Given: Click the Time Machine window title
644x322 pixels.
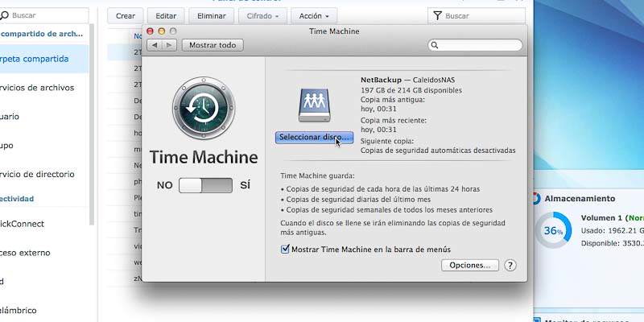Looking at the screenshot, I should [334, 31].
